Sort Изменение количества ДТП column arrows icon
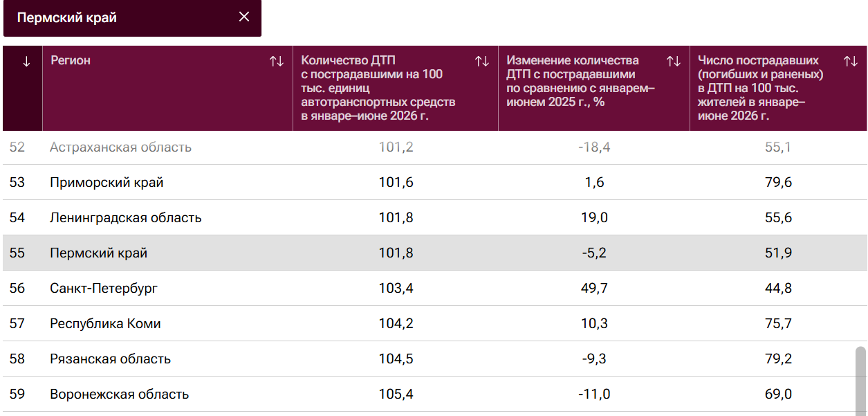The image size is (868, 416). coord(674,62)
